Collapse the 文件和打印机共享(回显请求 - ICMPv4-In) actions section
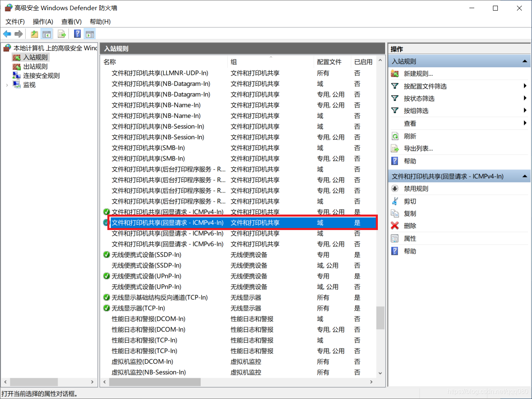This screenshot has width=532, height=399. point(525,176)
